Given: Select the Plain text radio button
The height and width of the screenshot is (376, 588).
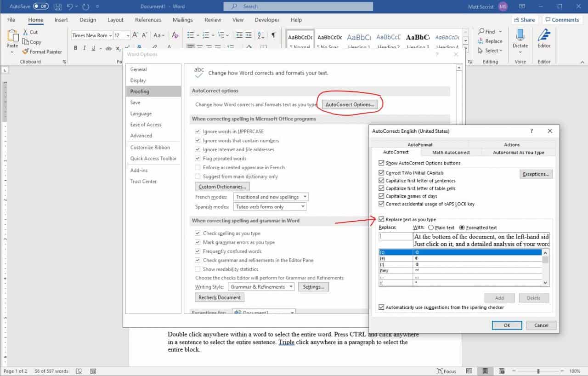Looking at the screenshot, I should tap(431, 227).
